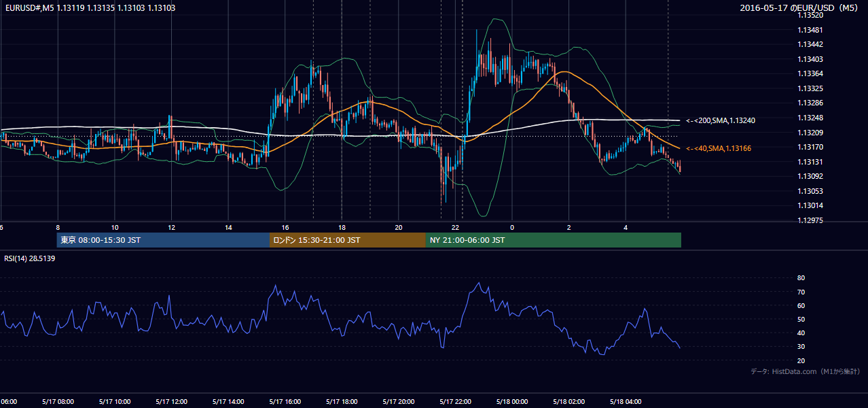Click the 東京 08:00-15:30 JST session bar

pos(163,240)
